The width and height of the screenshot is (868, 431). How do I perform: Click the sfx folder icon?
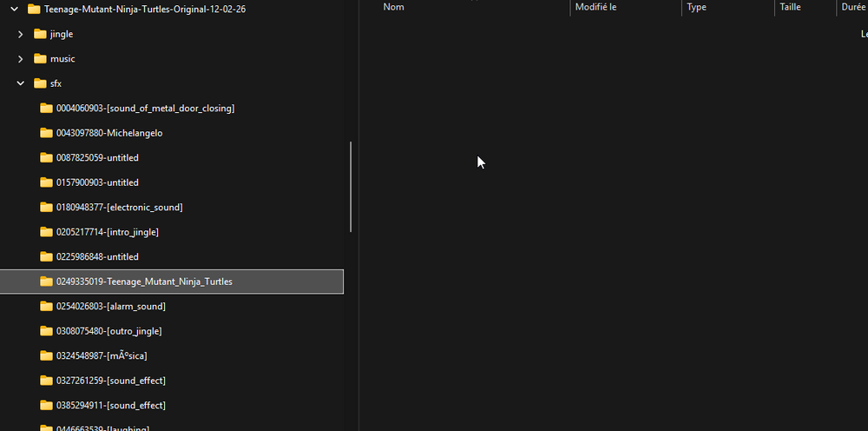pos(40,83)
